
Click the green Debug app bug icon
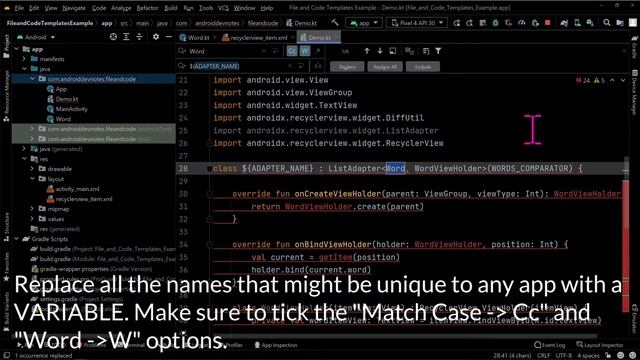pyautogui.click(x=496, y=23)
